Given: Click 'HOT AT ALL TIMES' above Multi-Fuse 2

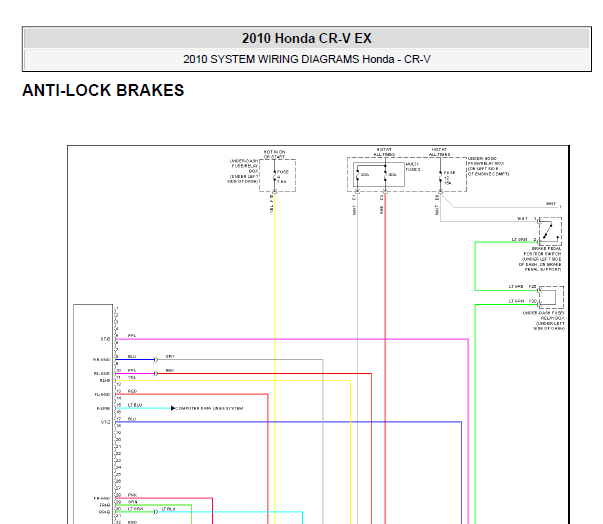Looking at the screenshot, I should [384, 152].
